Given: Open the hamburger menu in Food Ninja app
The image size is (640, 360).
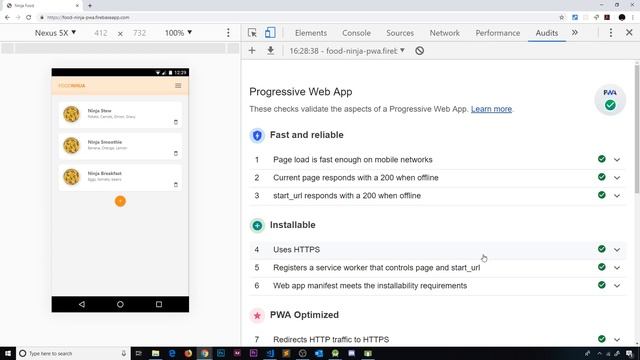Looking at the screenshot, I should [178, 86].
